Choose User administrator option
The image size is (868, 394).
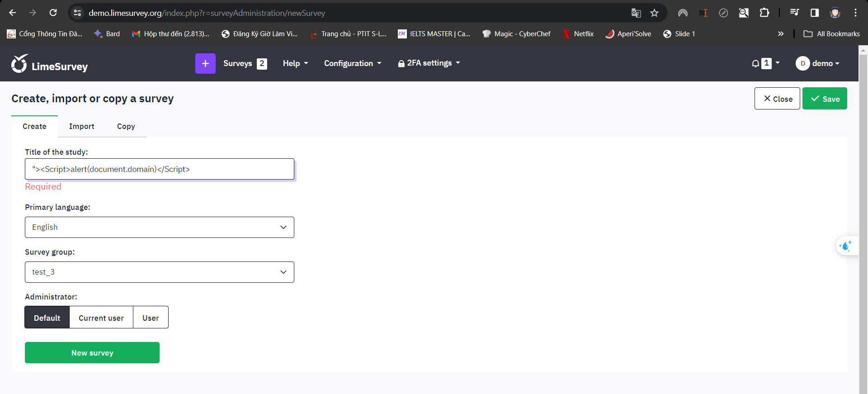[x=151, y=318]
